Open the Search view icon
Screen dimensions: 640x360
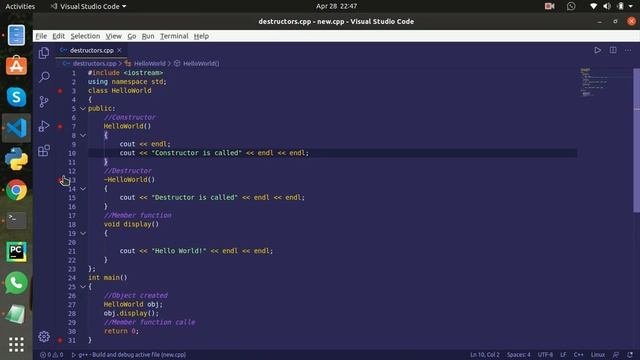[44, 77]
